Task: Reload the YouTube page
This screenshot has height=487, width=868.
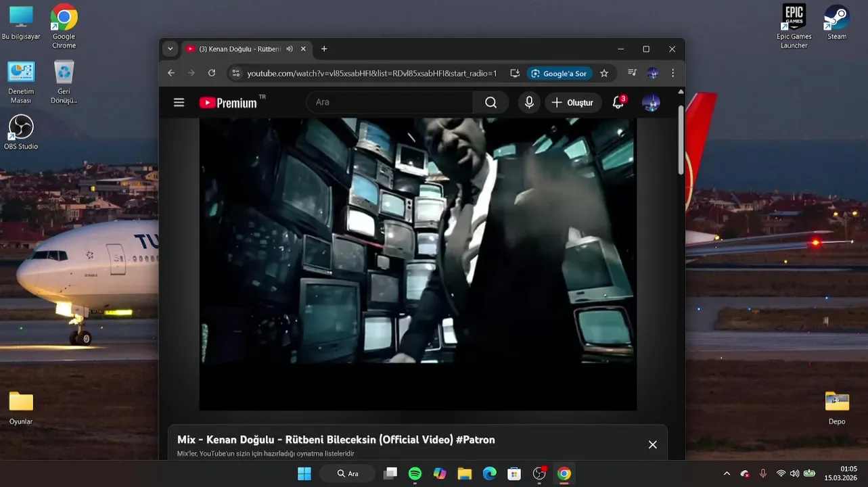Action: click(212, 73)
